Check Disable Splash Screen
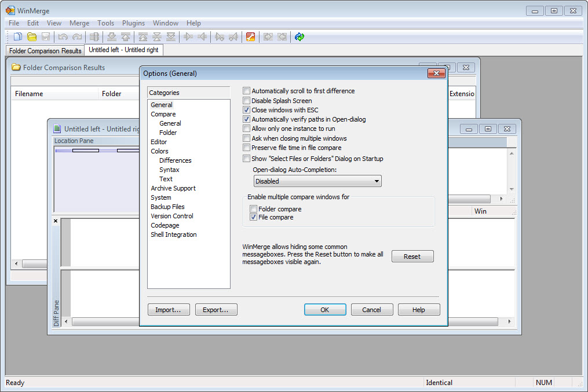 (x=246, y=100)
